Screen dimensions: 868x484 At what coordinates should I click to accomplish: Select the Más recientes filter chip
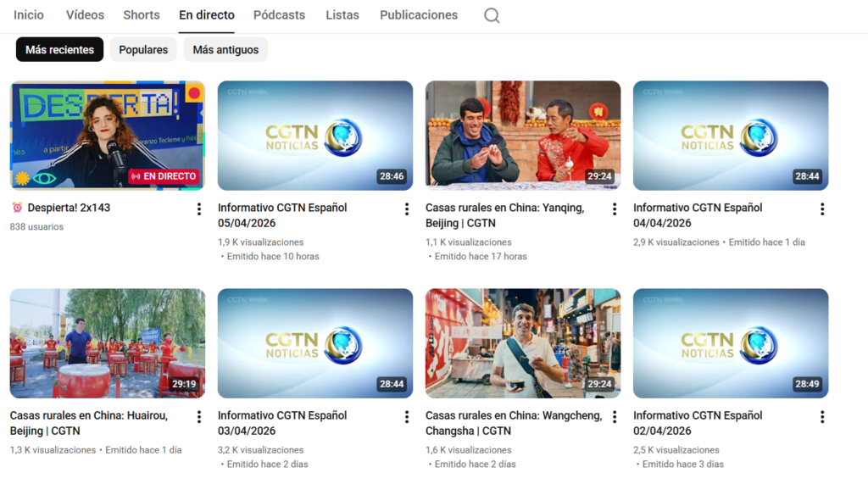59,50
